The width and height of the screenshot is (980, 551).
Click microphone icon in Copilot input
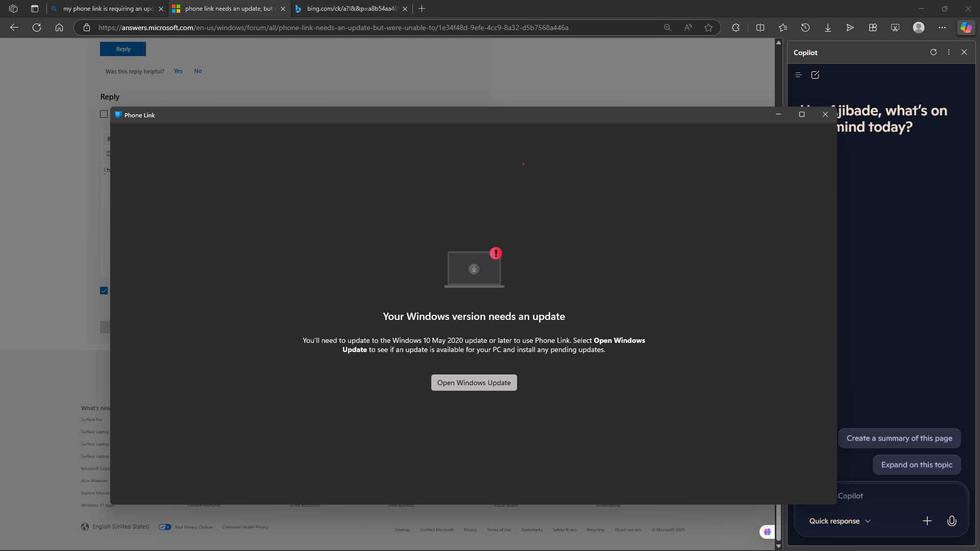(x=951, y=521)
